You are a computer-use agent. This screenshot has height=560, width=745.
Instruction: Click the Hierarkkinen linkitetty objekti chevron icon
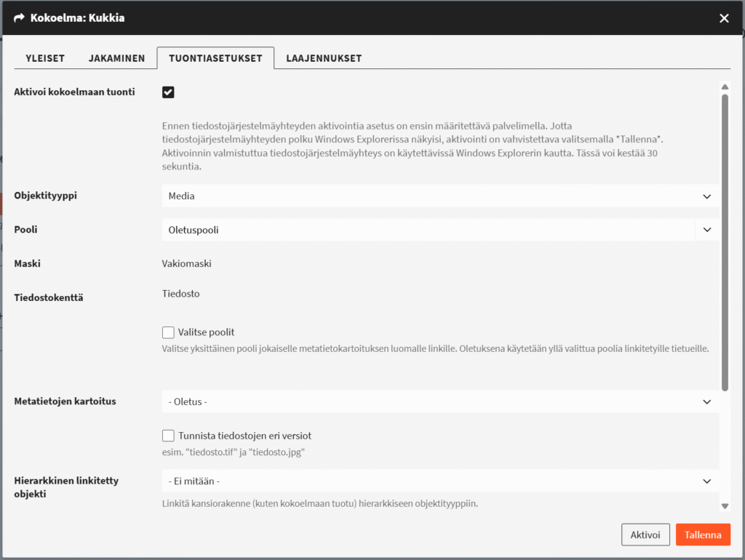pos(706,481)
